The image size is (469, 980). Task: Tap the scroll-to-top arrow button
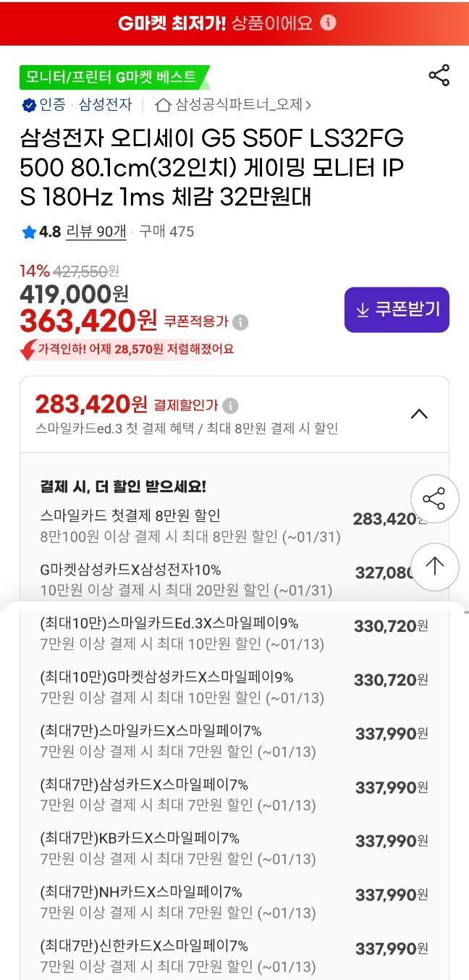coord(434,566)
